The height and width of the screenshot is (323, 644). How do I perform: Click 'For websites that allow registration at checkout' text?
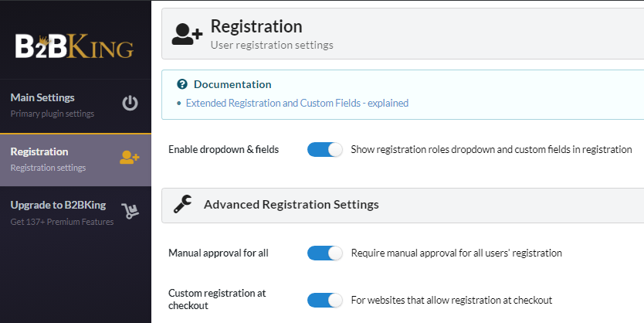pyautogui.click(x=452, y=301)
